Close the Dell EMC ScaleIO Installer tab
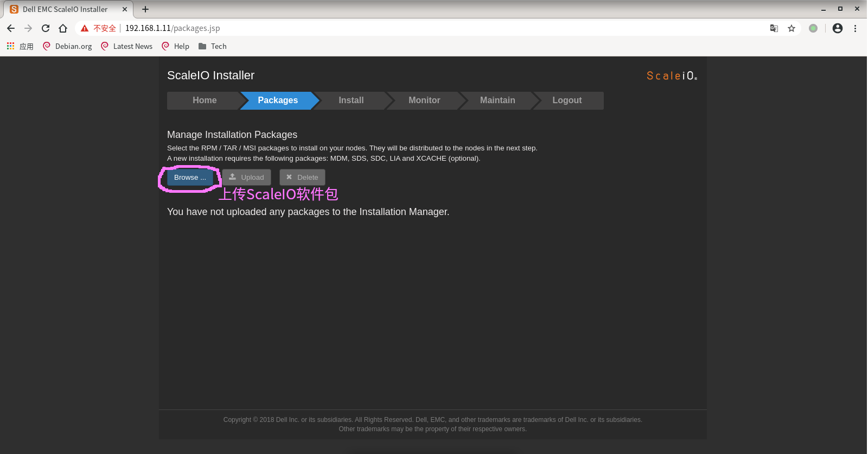This screenshot has width=868, height=454. pyautogui.click(x=125, y=9)
